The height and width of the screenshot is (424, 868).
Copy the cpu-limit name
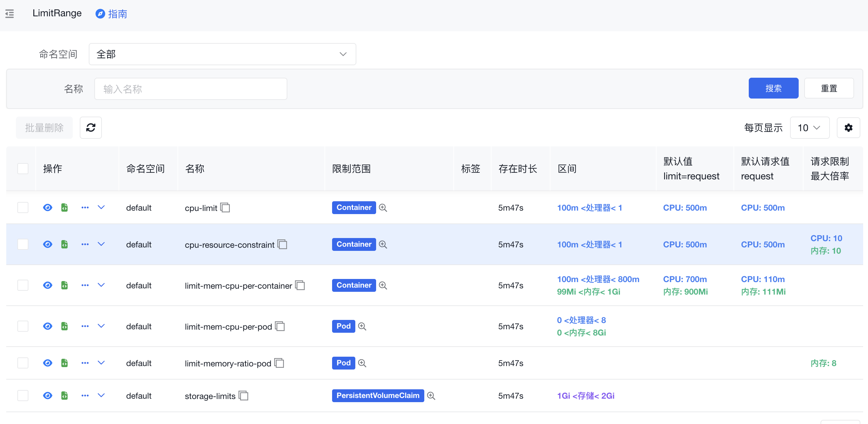tap(225, 207)
